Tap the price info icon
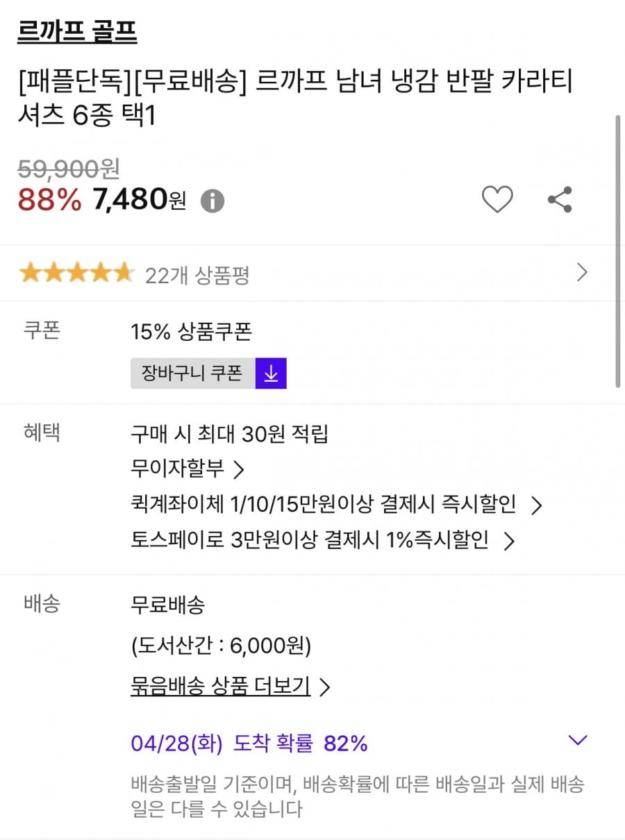The image size is (625, 840). click(x=212, y=201)
